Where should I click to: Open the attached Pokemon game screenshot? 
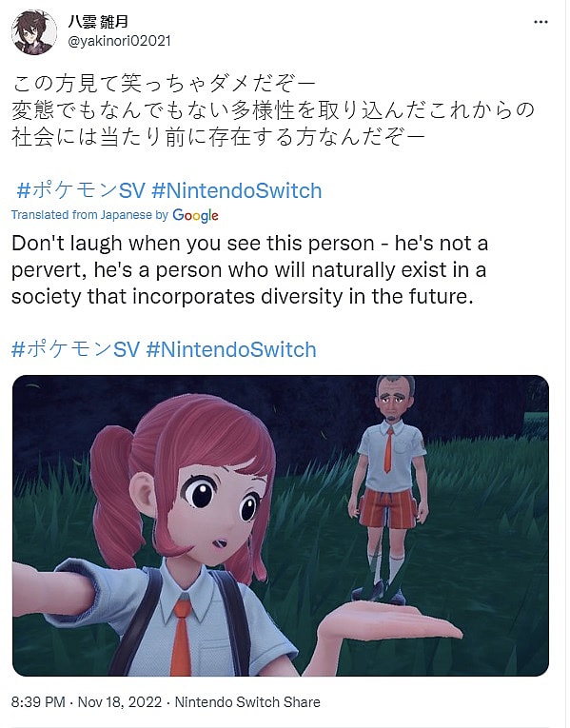point(281,525)
